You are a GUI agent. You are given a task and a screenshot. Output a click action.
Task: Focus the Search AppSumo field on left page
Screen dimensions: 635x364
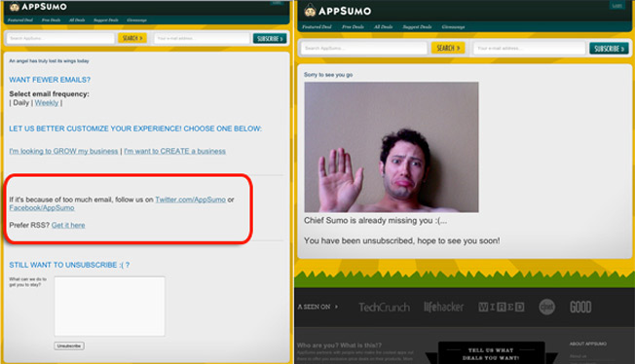click(60, 38)
